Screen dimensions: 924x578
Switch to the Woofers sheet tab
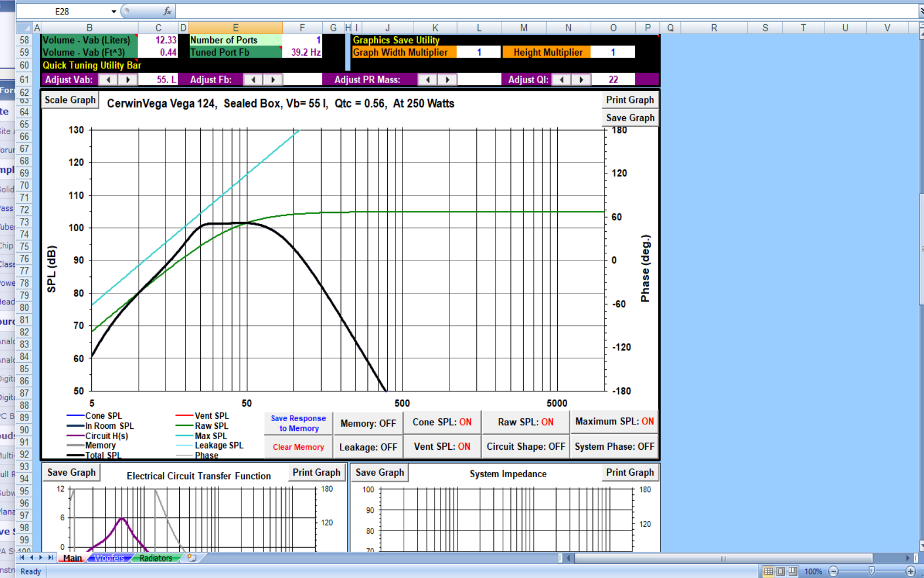point(109,558)
